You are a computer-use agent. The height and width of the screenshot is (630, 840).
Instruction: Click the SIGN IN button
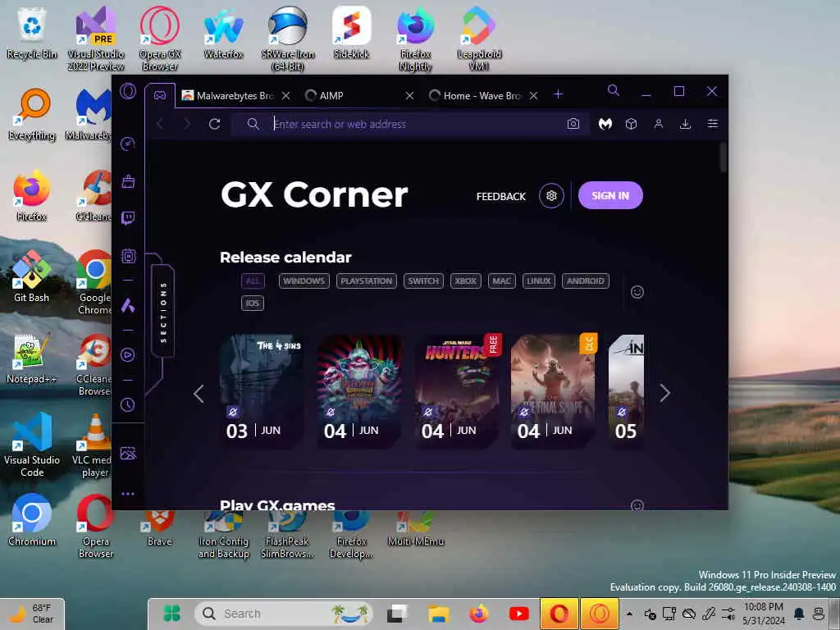610,195
